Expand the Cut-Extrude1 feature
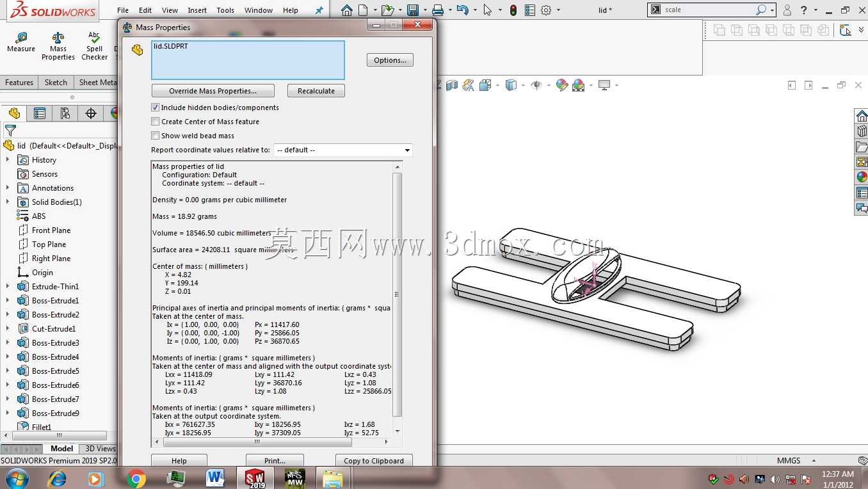The image size is (868, 489). click(8, 329)
